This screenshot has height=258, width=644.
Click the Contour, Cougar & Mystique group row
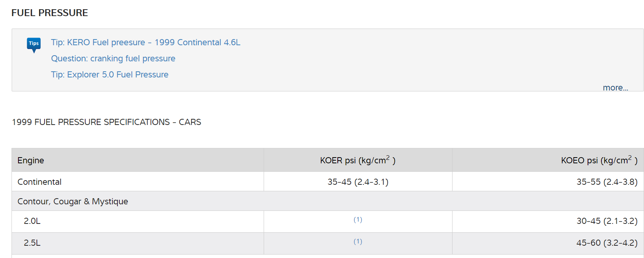tap(73, 201)
